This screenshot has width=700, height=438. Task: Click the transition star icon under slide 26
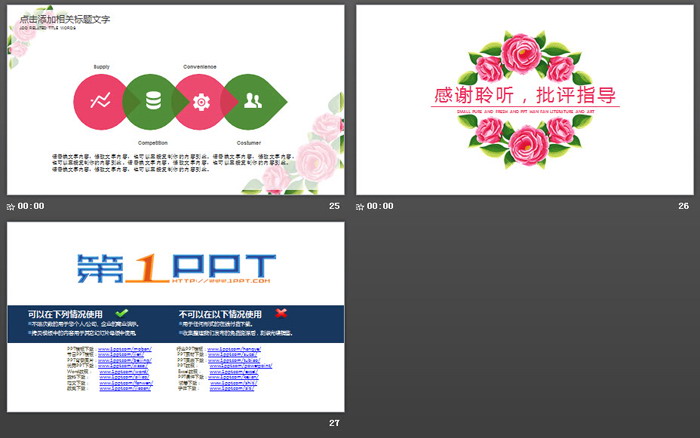click(x=361, y=206)
